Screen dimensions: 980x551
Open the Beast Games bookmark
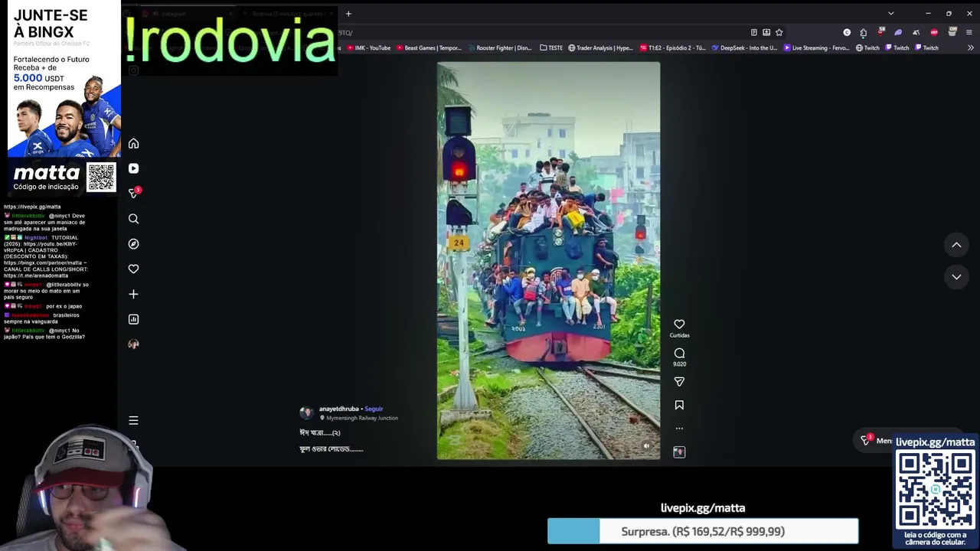pyautogui.click(x=429, y=47)
